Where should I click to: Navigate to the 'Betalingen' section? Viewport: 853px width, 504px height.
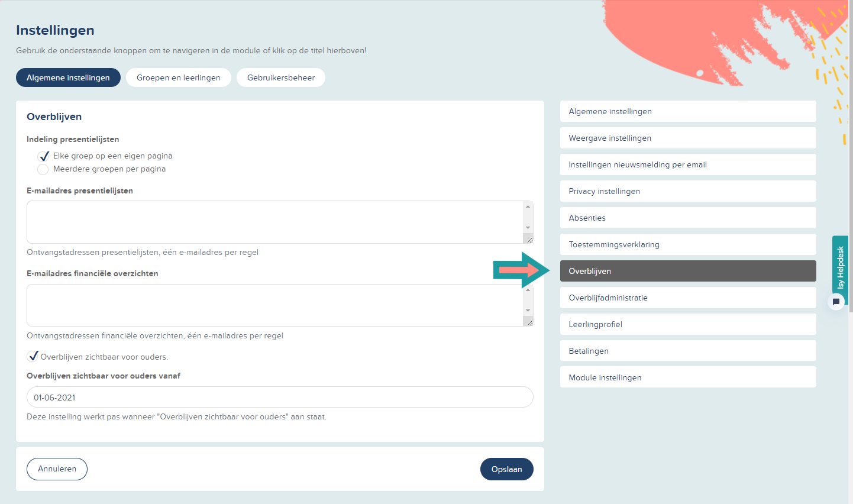(687, 350)
